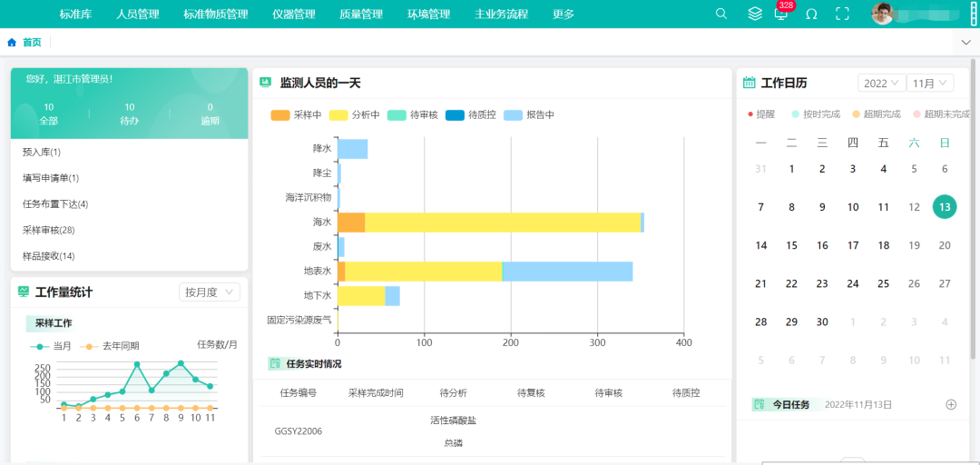Open the 2022 year dropdown
This screenshot has height=465, width=980.
point(882,83)
